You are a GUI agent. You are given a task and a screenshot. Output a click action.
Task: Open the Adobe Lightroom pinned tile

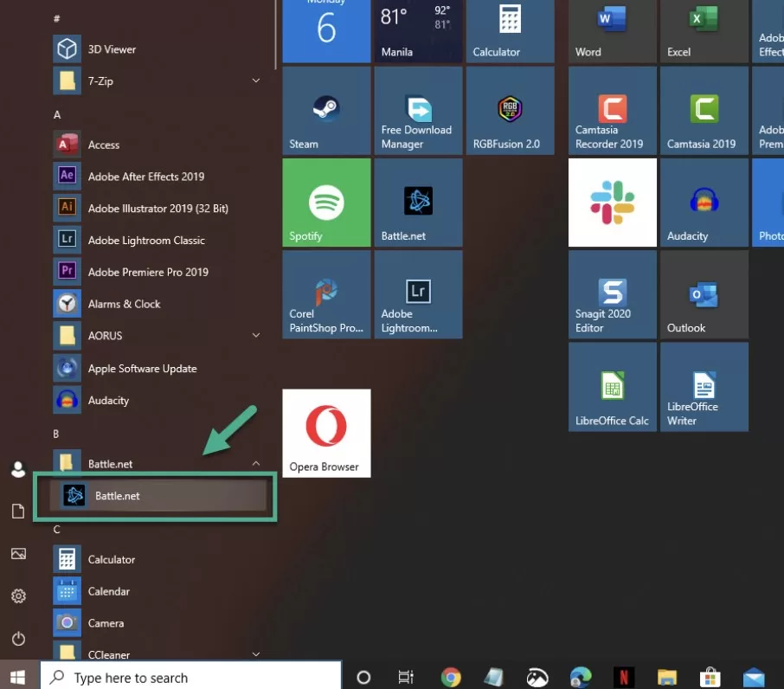[419, 294]
